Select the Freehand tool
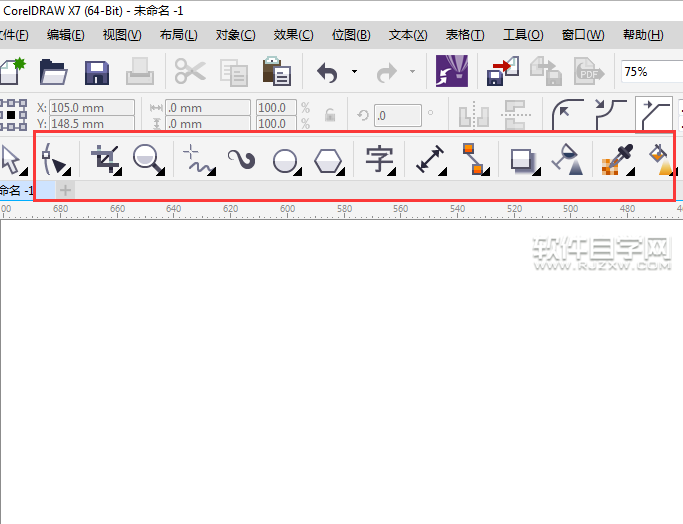The height and width of the screenshot is (524, 683). pos(199,160)
